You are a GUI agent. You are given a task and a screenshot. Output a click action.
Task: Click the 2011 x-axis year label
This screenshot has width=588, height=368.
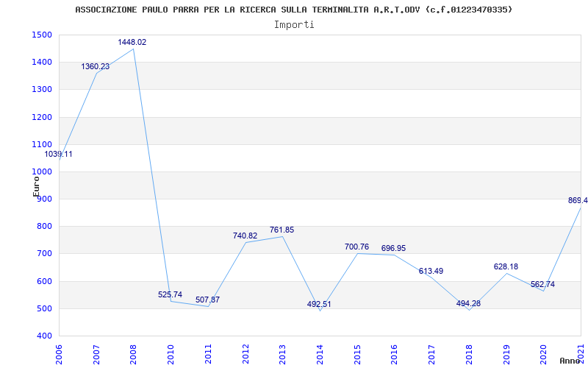[x=208, y=354]
